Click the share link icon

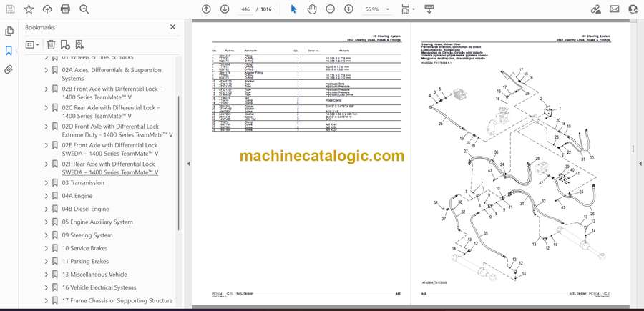coord(595,9)
